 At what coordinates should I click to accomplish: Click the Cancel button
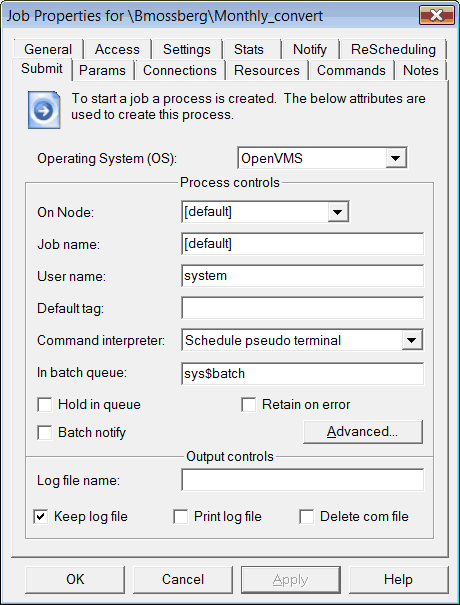pyautogui.click(x=183, y=580)
